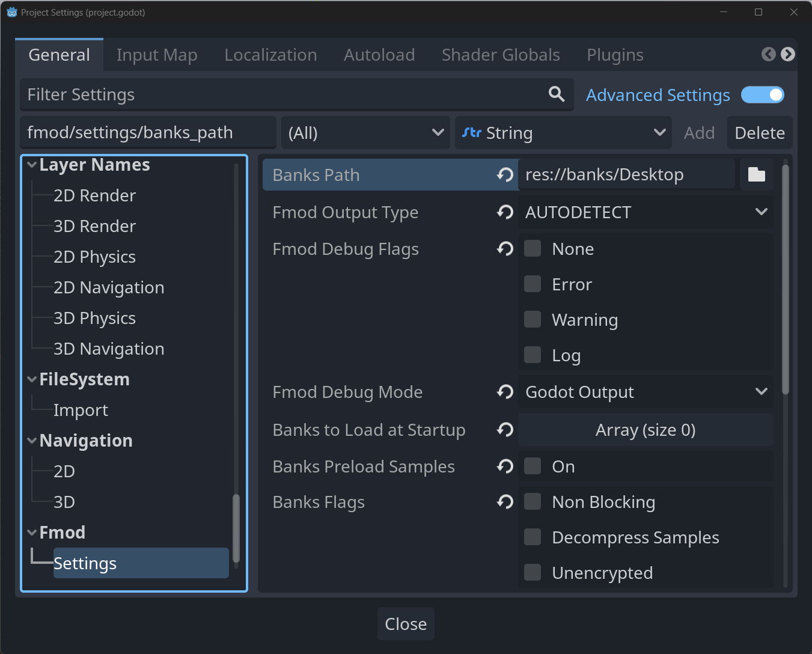The width and height of the screenshot is (812, 654).
Task: Revert Fmod Debug Mode setting
Action: click(x=505, y=391)
